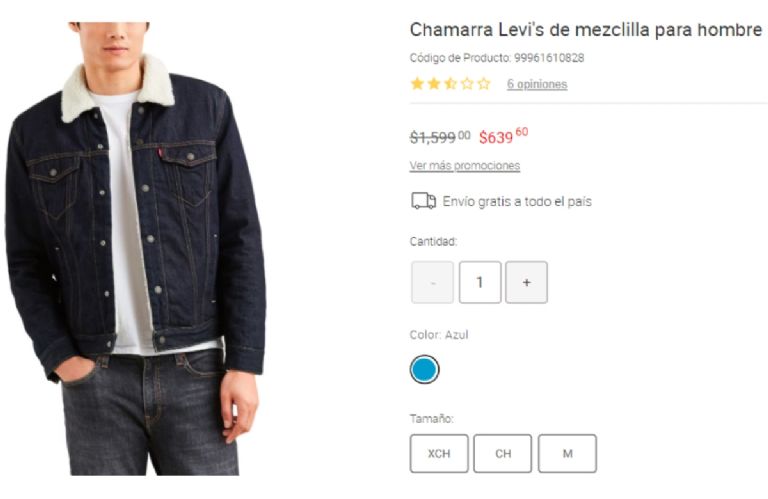Select size XCH

tap(438, 453)
